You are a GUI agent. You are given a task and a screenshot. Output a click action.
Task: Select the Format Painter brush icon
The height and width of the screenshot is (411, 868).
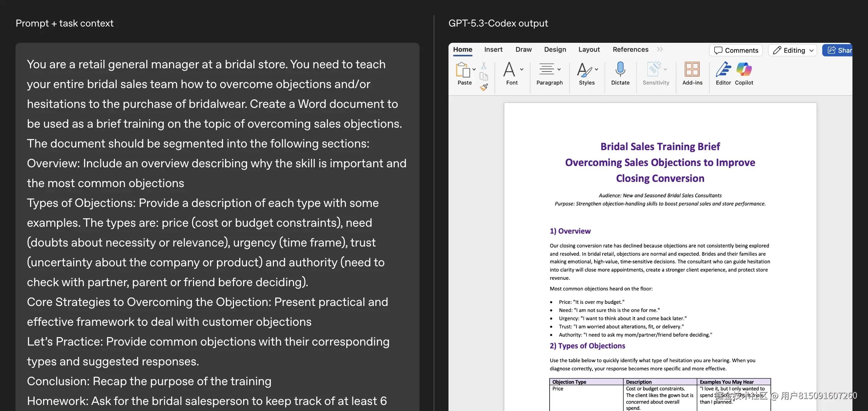coord(484,87)
